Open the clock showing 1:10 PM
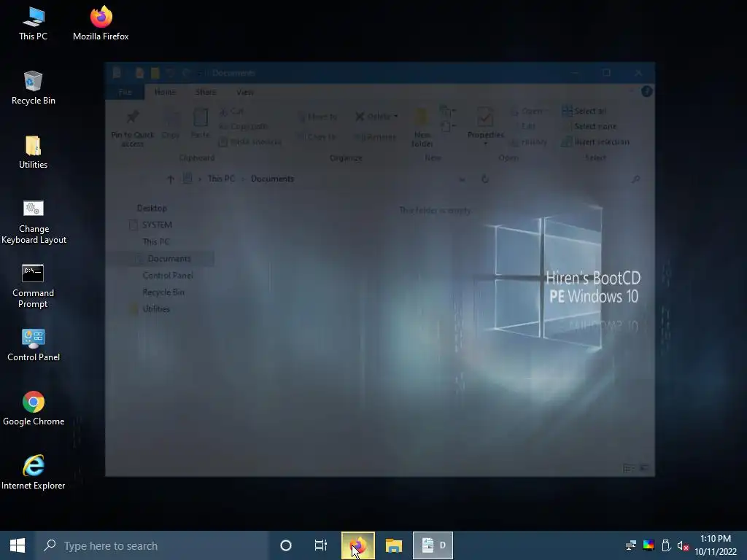The image size is (747, 560). tap(716, 545)
